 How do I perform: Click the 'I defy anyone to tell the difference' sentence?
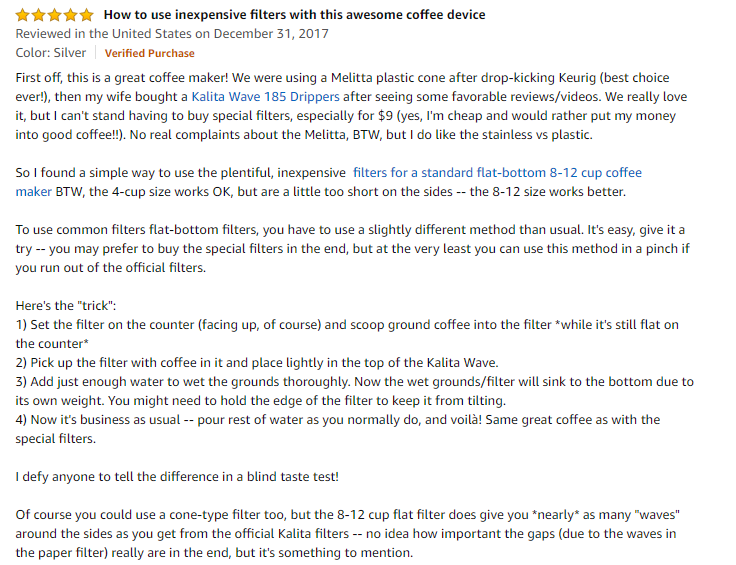177,477
